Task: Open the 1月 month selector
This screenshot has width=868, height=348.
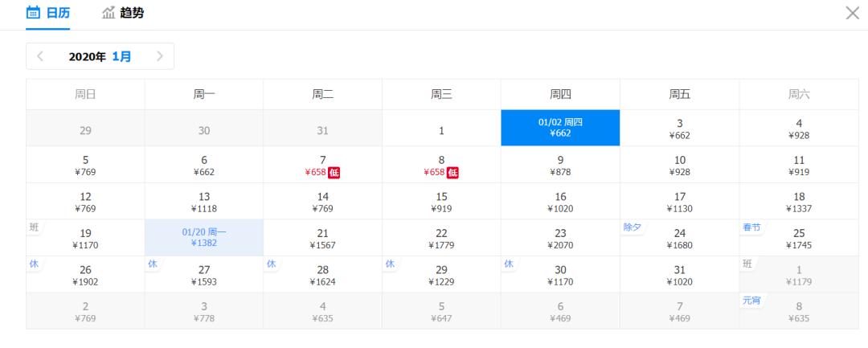Action: click(122, 56)
